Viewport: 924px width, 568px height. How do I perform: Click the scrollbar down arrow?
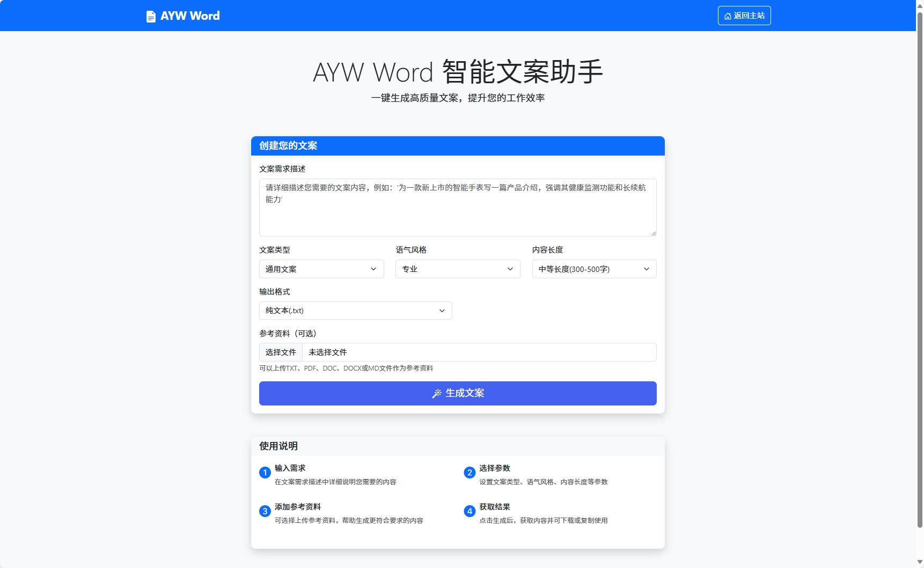click(920, 562)
